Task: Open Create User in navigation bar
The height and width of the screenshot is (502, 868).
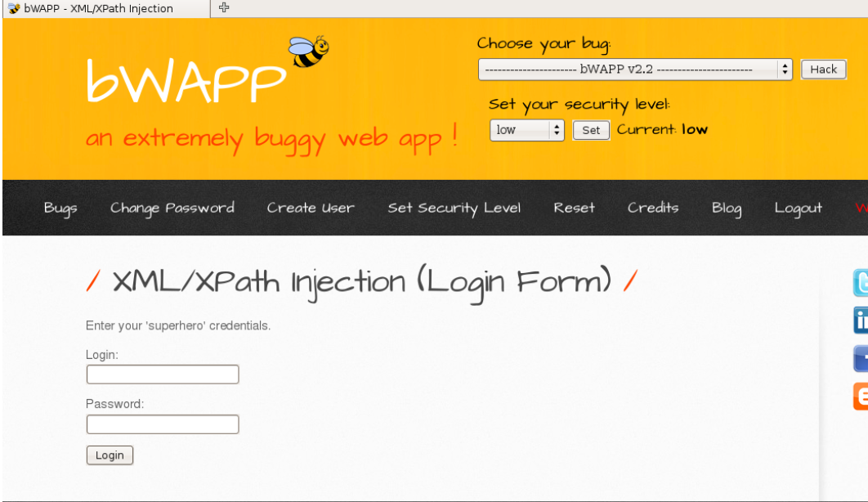Action: click(x=311, y=208)
